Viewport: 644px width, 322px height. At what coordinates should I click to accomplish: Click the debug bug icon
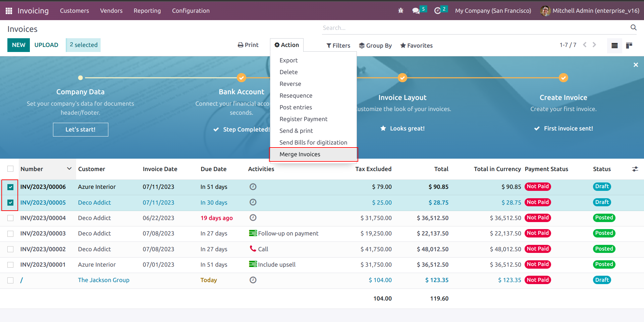(x=401, y=11)
